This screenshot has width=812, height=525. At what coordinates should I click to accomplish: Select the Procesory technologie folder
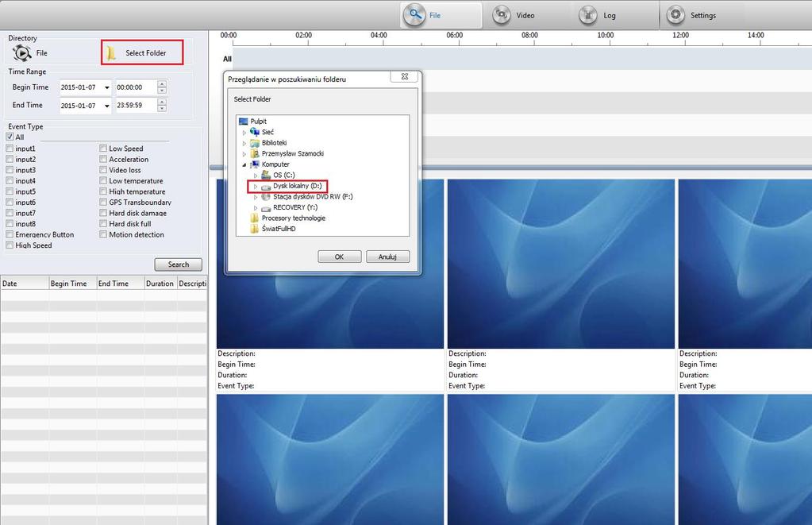pyautogui.click(x=293, y=218)
